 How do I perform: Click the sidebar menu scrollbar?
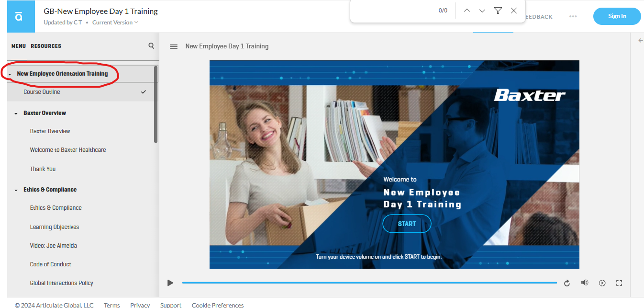point(156,104)
